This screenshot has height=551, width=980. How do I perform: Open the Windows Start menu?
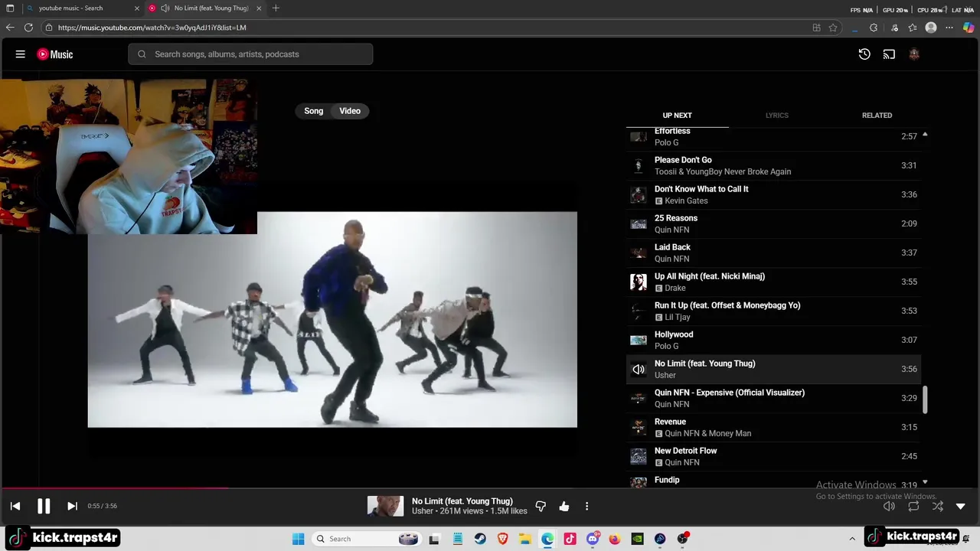coord(298,539)
